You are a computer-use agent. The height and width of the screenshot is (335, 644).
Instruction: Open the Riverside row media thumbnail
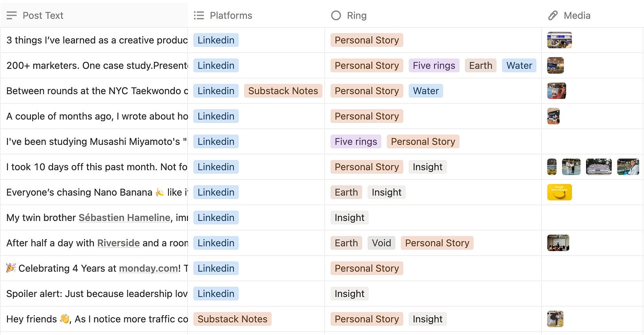558,243
